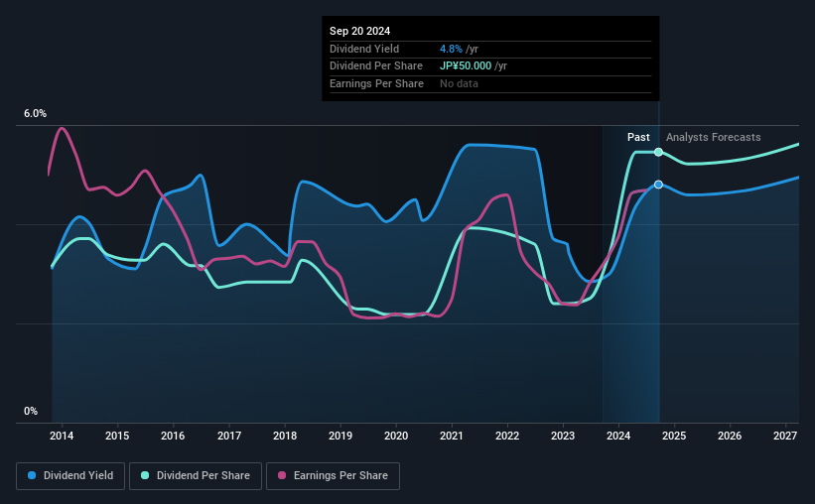Click the Sep 20 2024 tooltip date
The width and height of the screenshot is (815, 504).
pos(359,31)
